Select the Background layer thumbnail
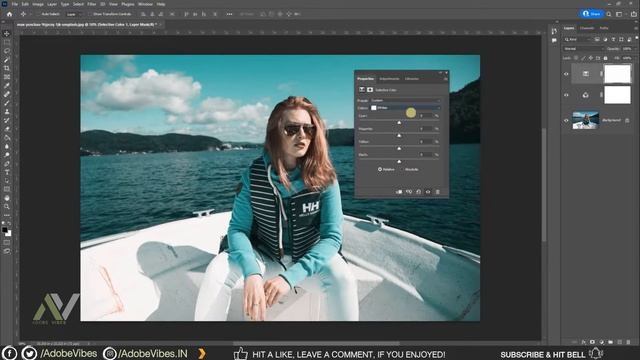640x360 pixels. click(585, 120)
